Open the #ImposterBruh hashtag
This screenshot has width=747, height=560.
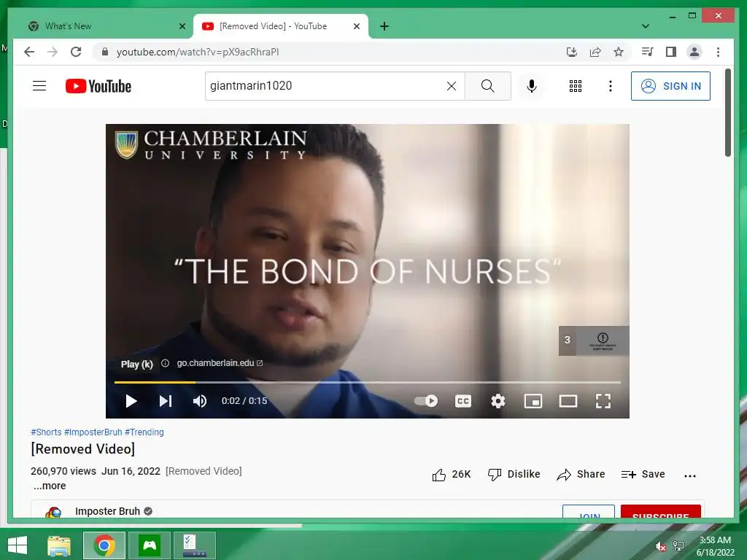tap(93, 432)
